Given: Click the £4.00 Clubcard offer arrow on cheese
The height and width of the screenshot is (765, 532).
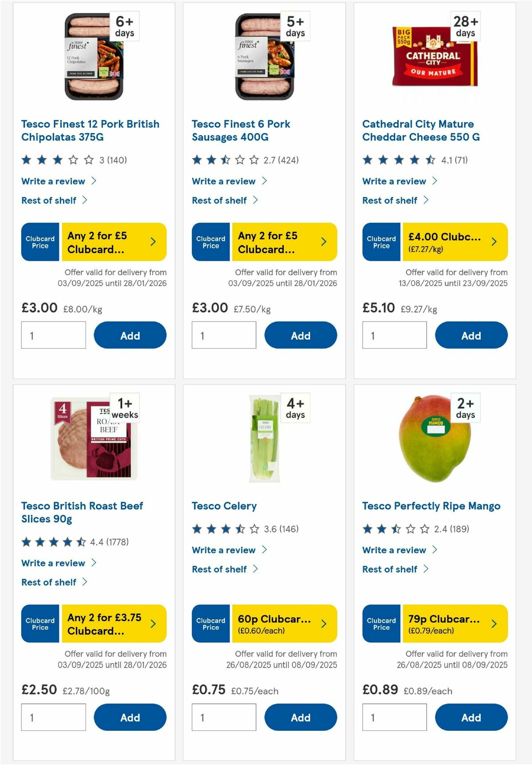Looking at the screenshot, I should 493,242.
